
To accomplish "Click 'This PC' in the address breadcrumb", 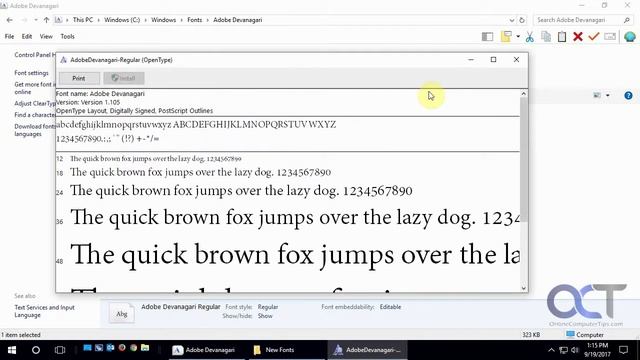I will pyautogui.click(x=83, y=20).
